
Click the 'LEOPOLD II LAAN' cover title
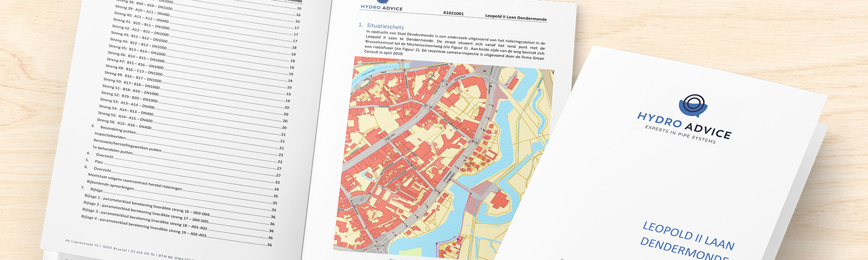tap(688, 236)
